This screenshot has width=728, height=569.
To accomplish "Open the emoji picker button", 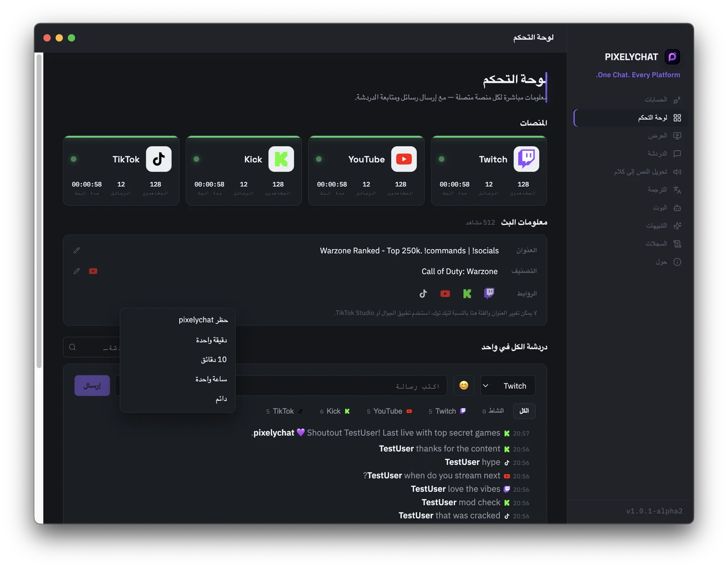I will point(464,386).
